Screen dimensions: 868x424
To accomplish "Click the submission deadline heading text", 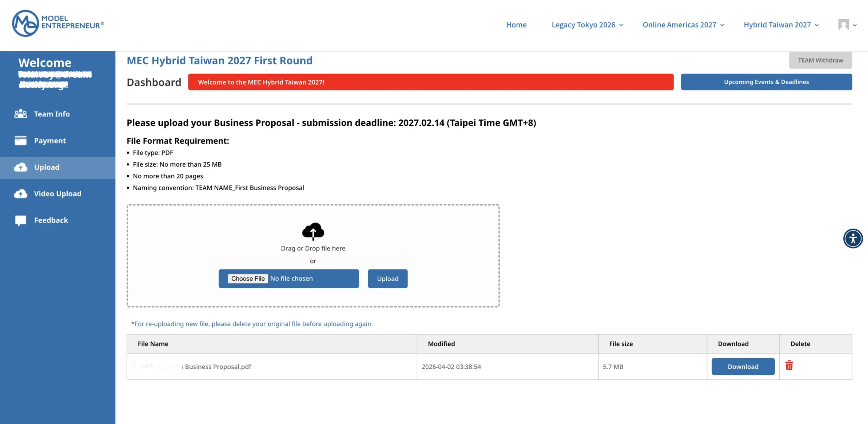I will tap(331, 123).
